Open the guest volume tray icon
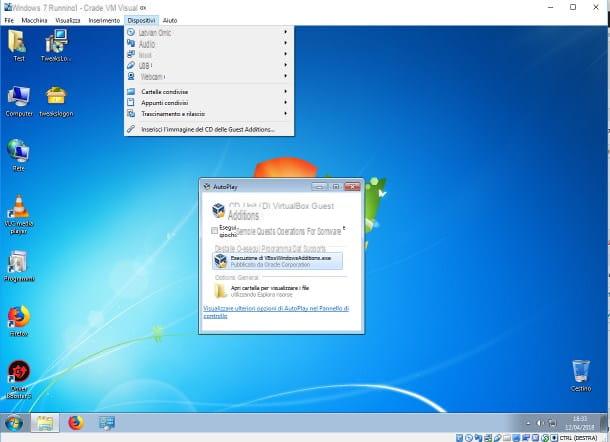This screenshot has width=610, height=442. click(x=540, y=423)
